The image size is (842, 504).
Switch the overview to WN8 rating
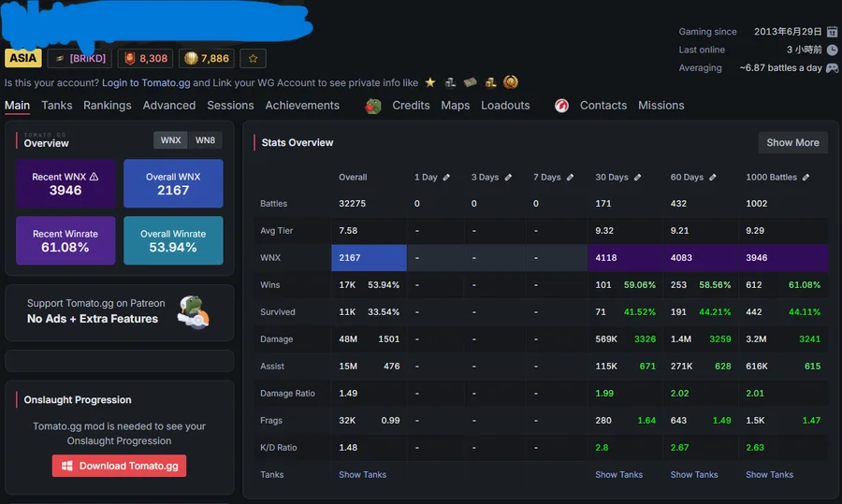click(205, 140)
